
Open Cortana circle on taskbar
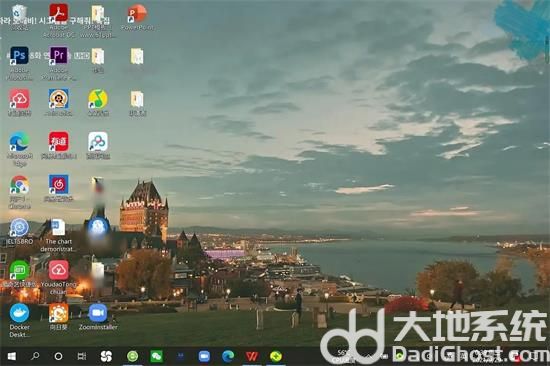[58, 357]
